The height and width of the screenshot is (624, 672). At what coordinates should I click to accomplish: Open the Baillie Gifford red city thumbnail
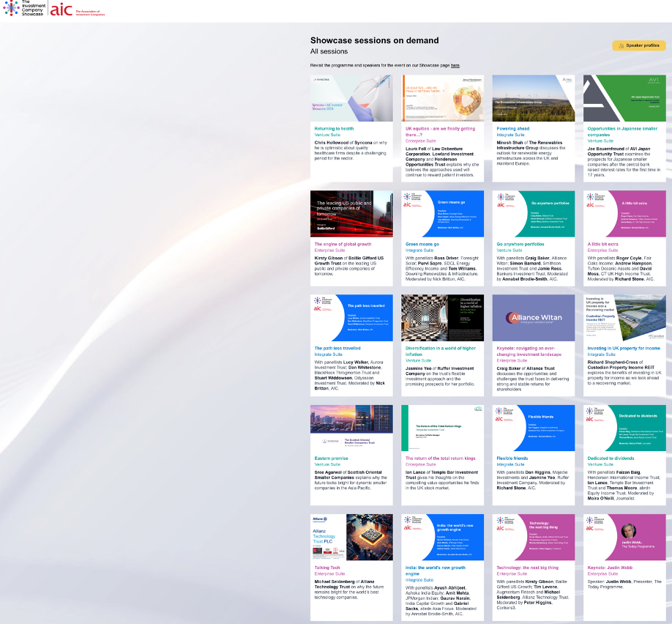coord(351,214)
